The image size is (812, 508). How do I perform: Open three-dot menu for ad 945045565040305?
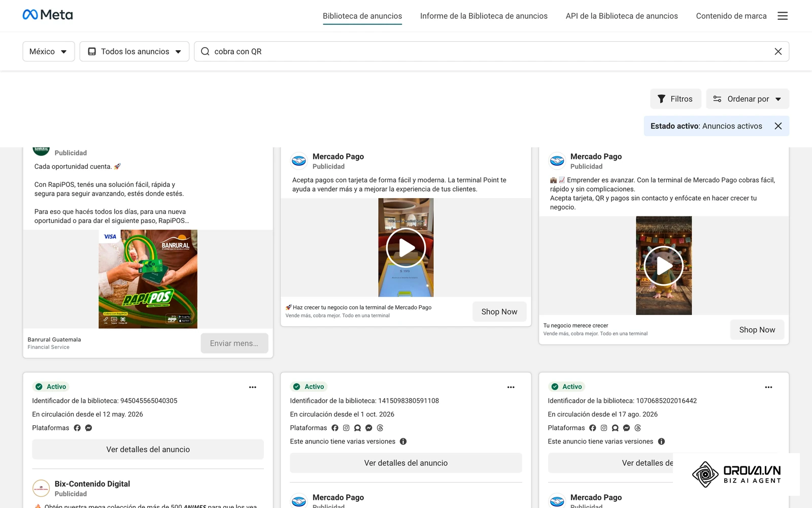[253, 387]
